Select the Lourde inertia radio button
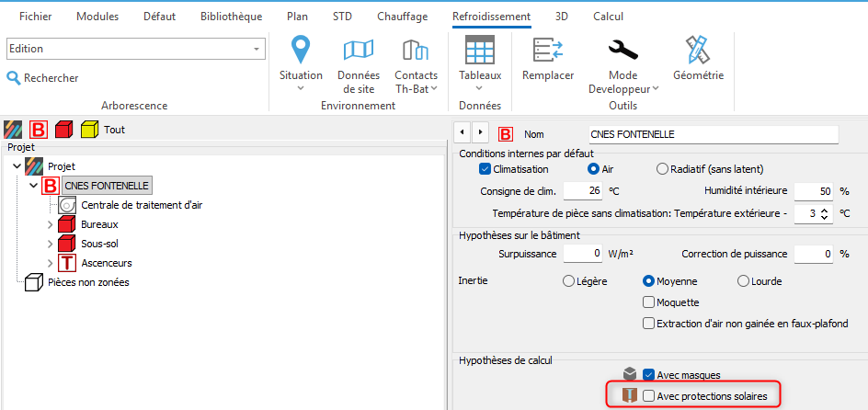Image resolution: width=868 pixels, height=410 pixels. point(743,281)
